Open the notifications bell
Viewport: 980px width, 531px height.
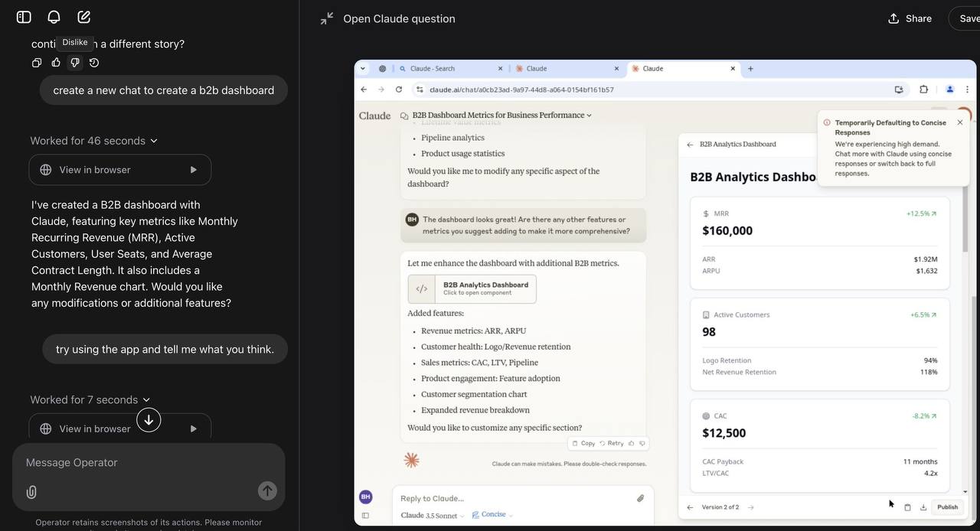[x=54, y=17]
